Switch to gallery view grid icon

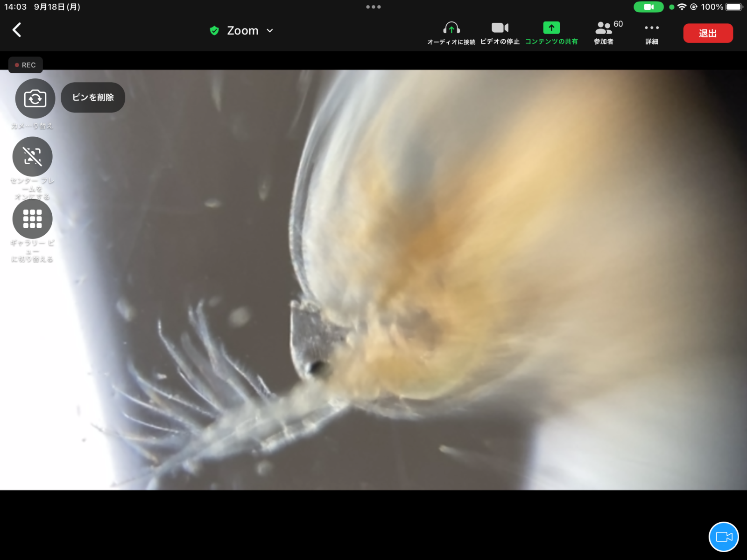coord(32,219)
